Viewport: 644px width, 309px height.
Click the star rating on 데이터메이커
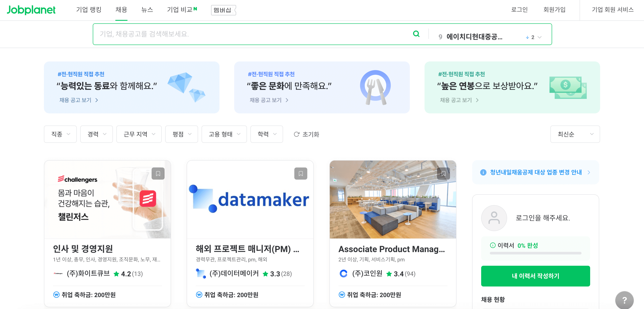click(x=265, y=274)
